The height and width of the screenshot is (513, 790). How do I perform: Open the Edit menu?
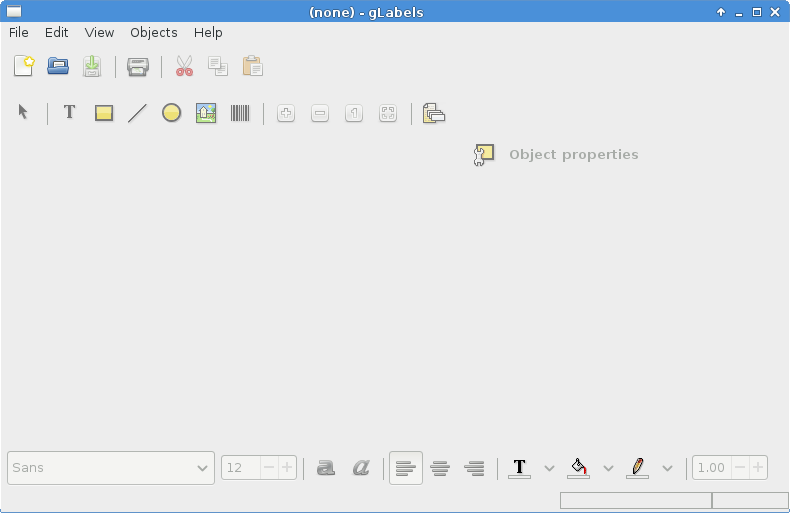click(x=56, y=33)
